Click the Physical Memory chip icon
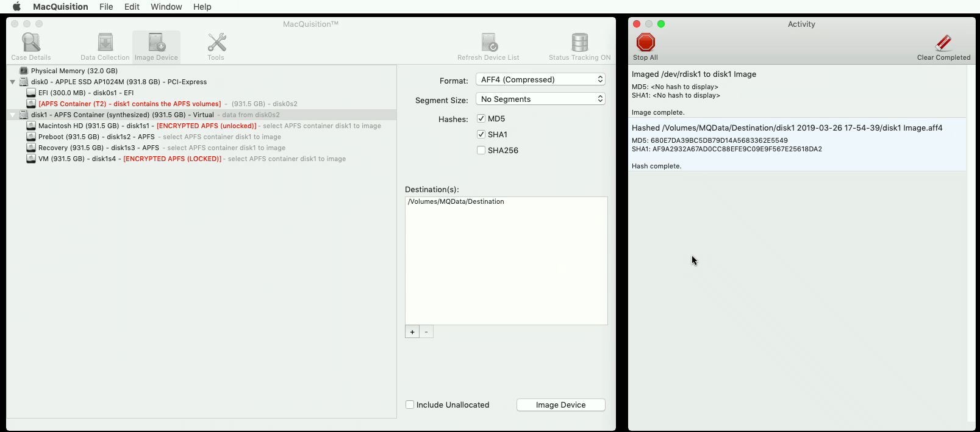Viewport: 980px width, 432px height. pos(24,71)
